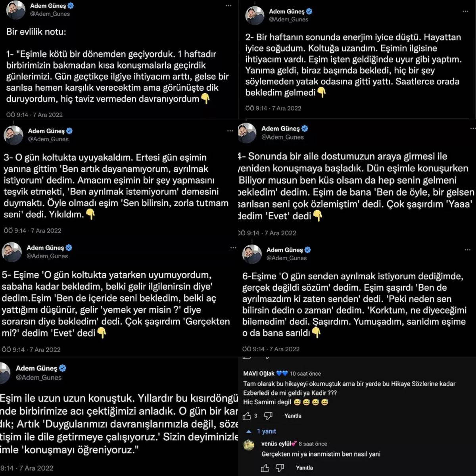The image size is (476, 476).
Task: Collapse the "1 yanıt" reply thread
Action: [262, 431]
